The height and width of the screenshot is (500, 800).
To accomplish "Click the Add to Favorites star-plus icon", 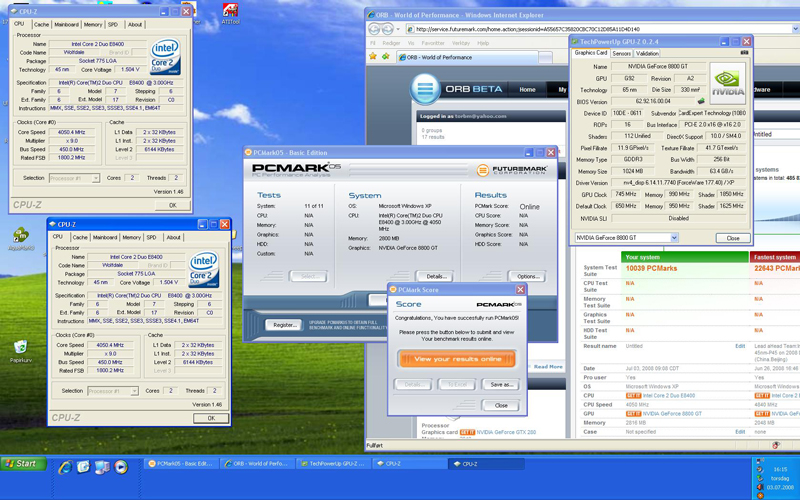I will 386,57.
